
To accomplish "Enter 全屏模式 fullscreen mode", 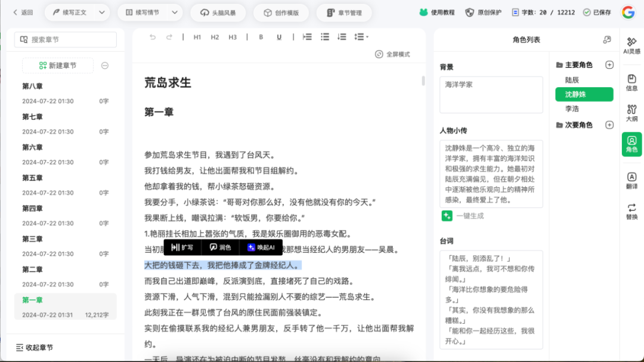I will (x=392, y=54).
